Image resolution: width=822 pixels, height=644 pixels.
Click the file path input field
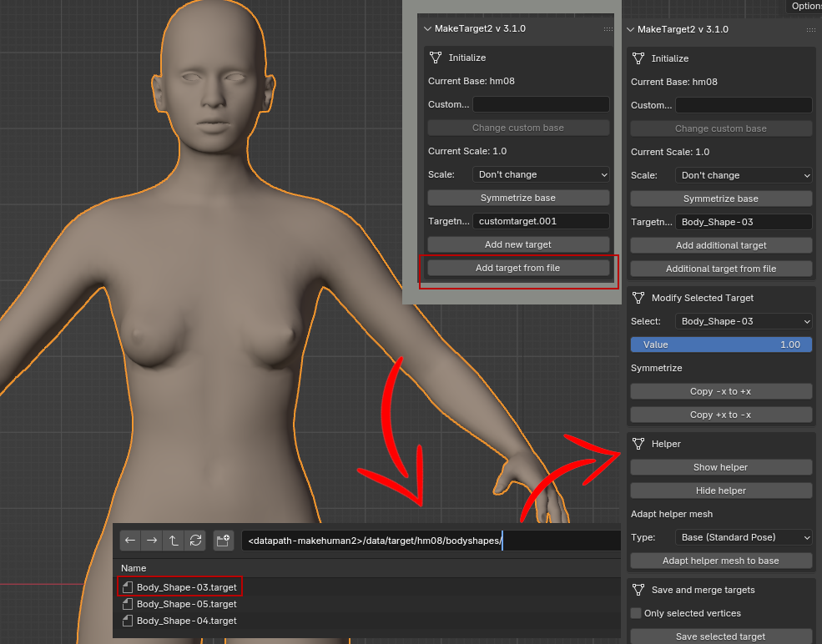(430, 541)
